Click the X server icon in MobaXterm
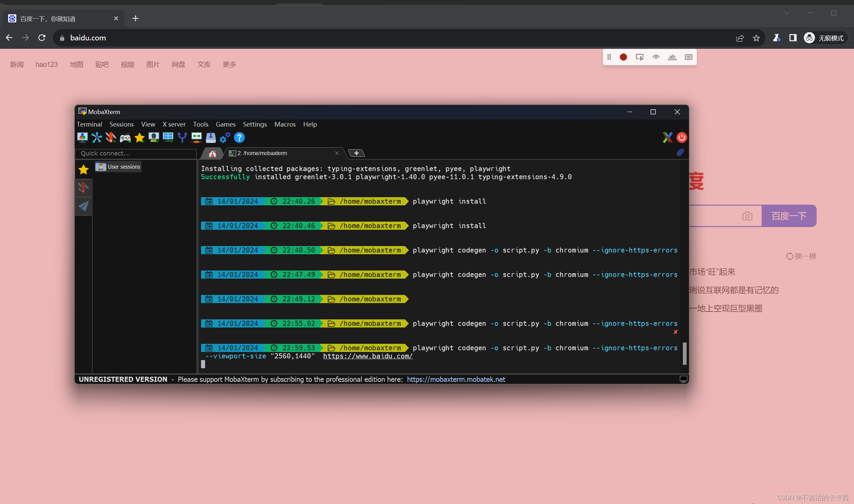854x504 pixels. [668, 137]
